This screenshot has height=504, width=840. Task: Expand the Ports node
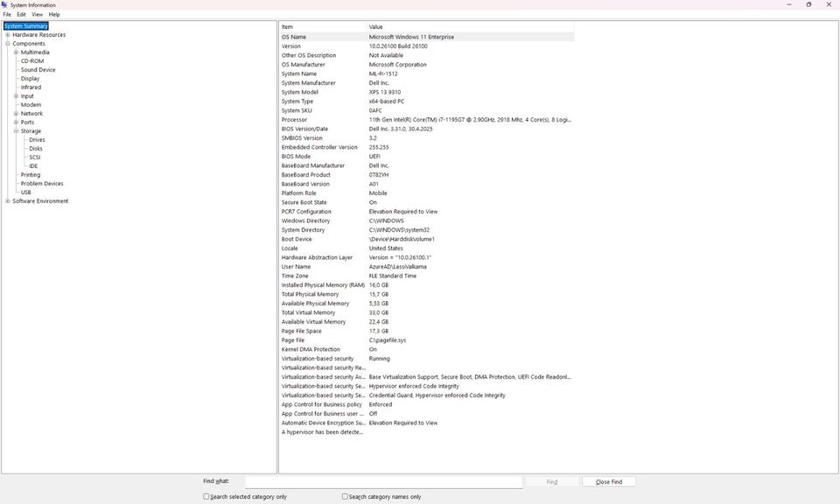[16, 122]
